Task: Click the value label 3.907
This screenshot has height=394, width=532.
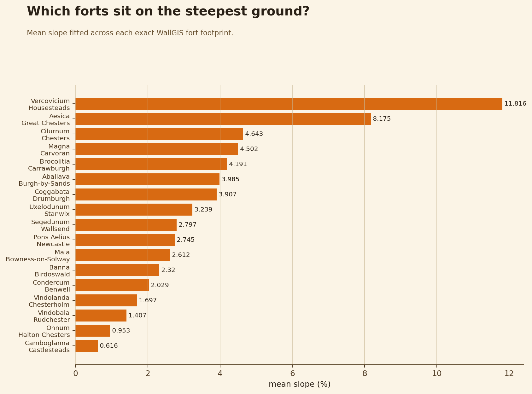Action: click(x=228, y=194)
